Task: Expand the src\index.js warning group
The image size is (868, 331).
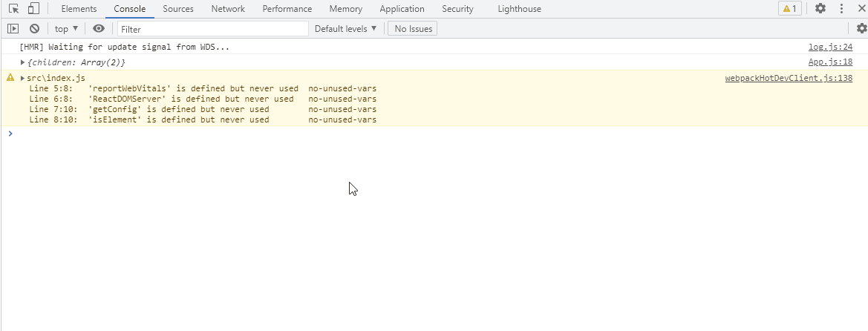Action: 23,78
